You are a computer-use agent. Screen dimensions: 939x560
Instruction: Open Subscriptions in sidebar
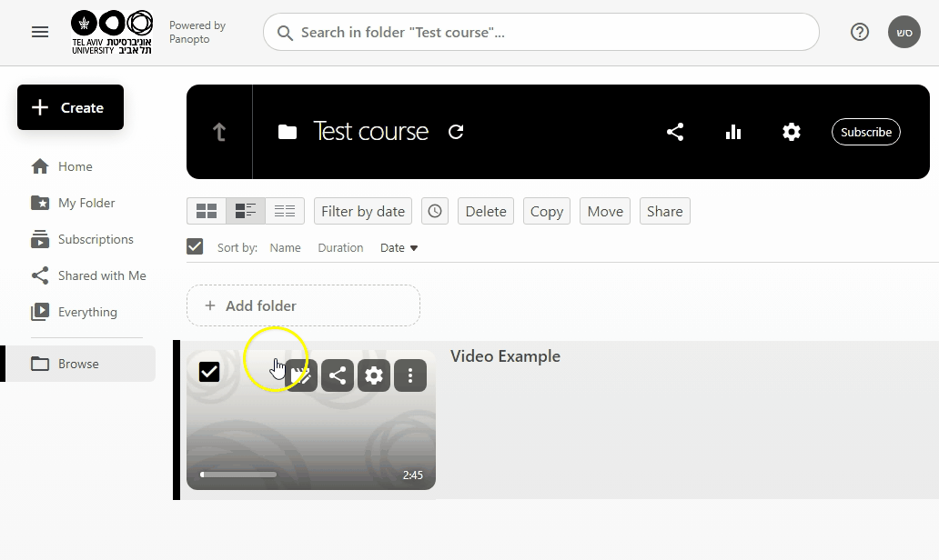click(x=82, y=239)
